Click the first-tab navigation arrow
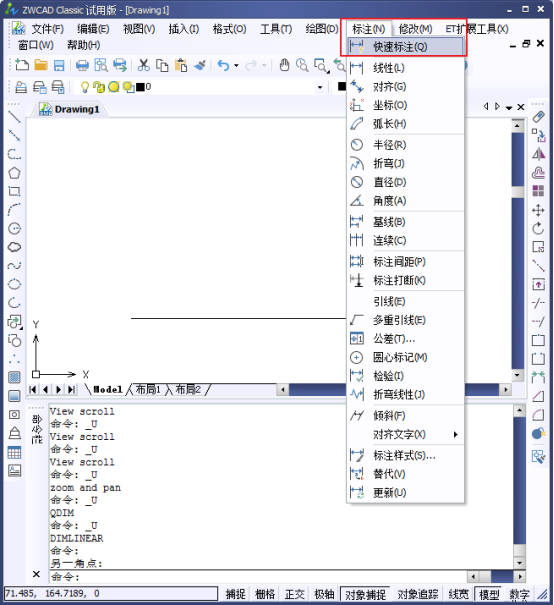Screen dimensions: 554x605 (33, 389)
